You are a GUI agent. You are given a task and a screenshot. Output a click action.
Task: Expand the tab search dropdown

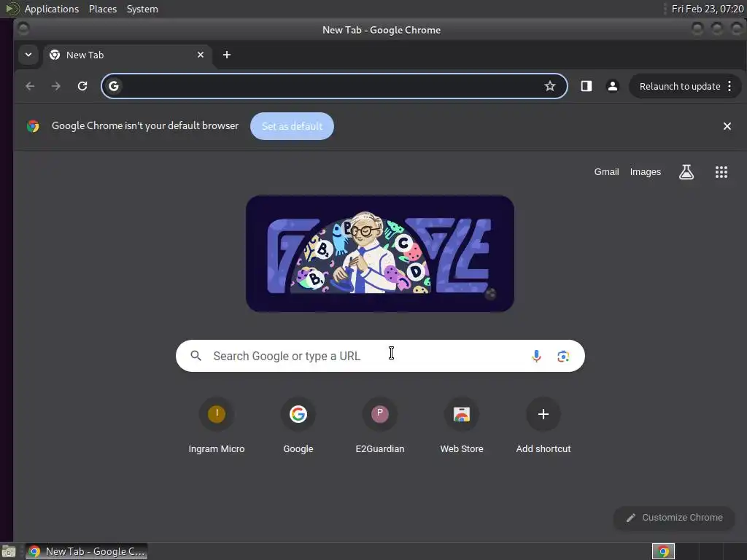[28, 55]
